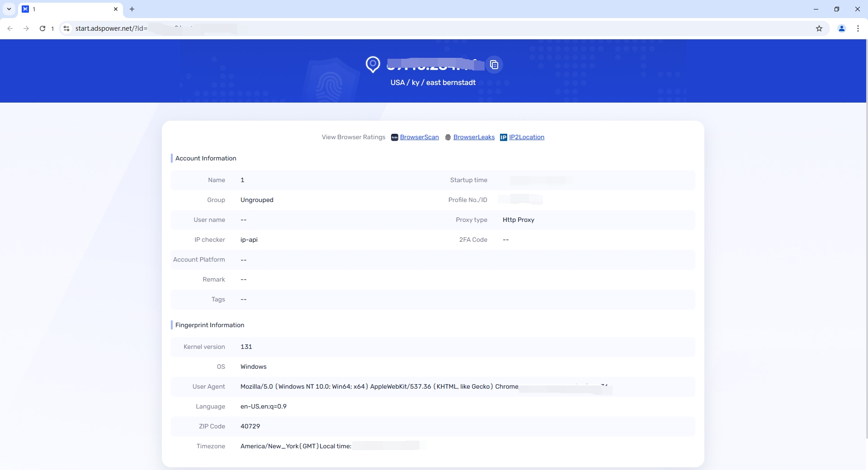Select the Kernel version value 131
Viewport: 868px width, 470px height.
click(246, 347)
